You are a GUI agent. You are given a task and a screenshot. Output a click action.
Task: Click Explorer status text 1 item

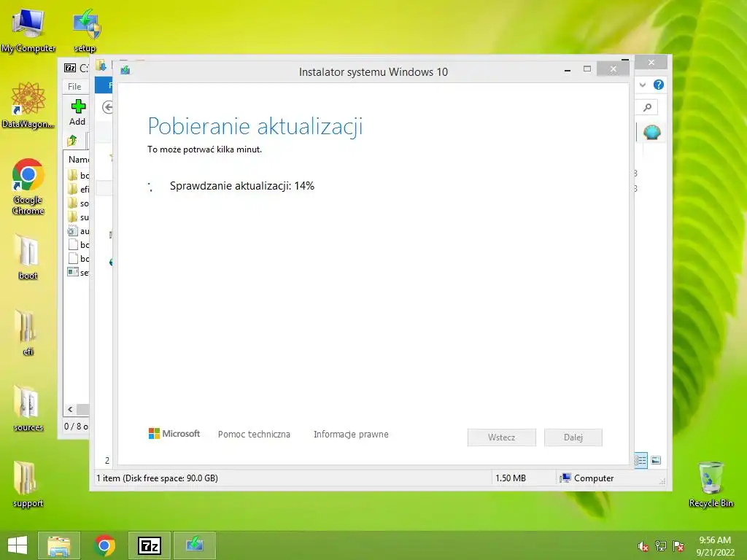(x=158, y=478)
